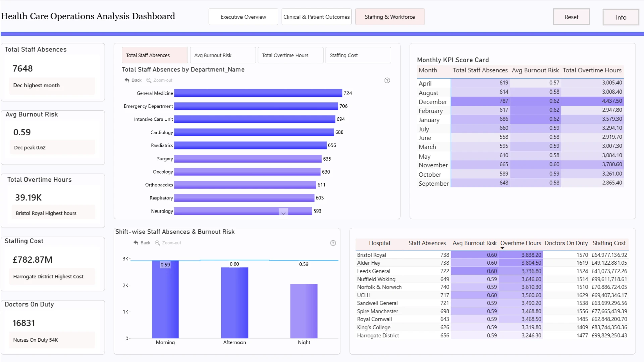Click sort arrow under Overtime Hours column

[502, 248]
